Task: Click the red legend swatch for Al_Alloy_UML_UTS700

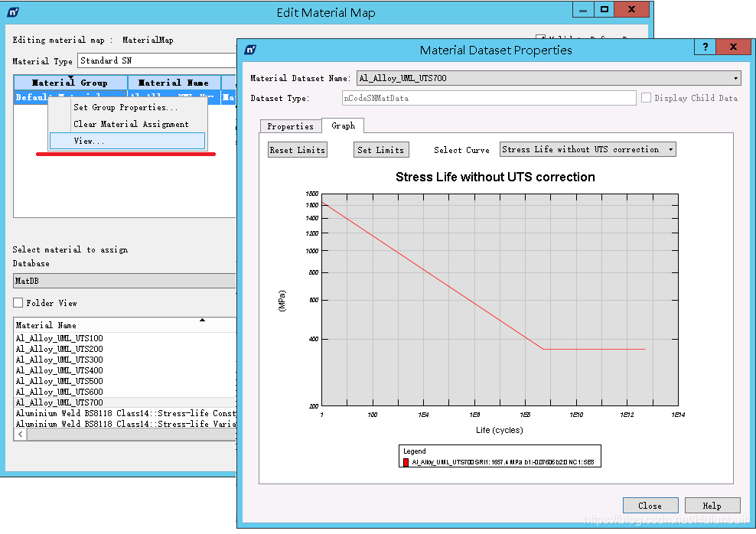Action: point(406,462)
